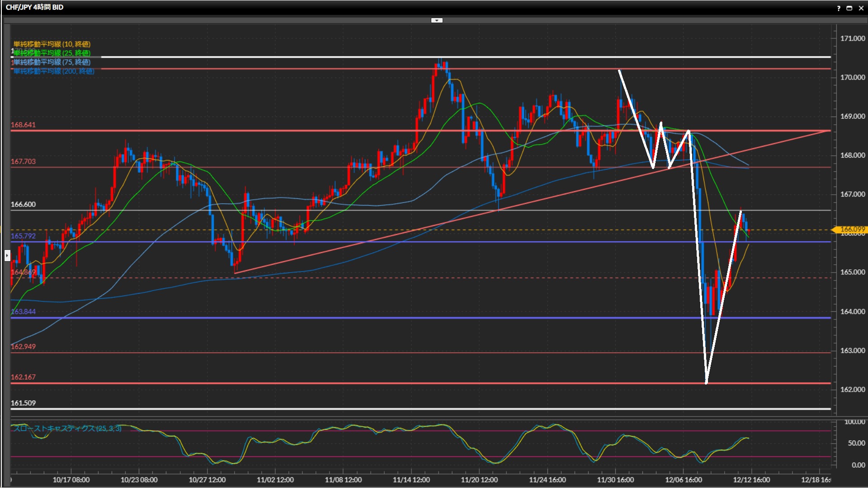Viewport: 868px width, 488px height.
Task: Click the 166.600 gray line label
Action: coord(23,204)
